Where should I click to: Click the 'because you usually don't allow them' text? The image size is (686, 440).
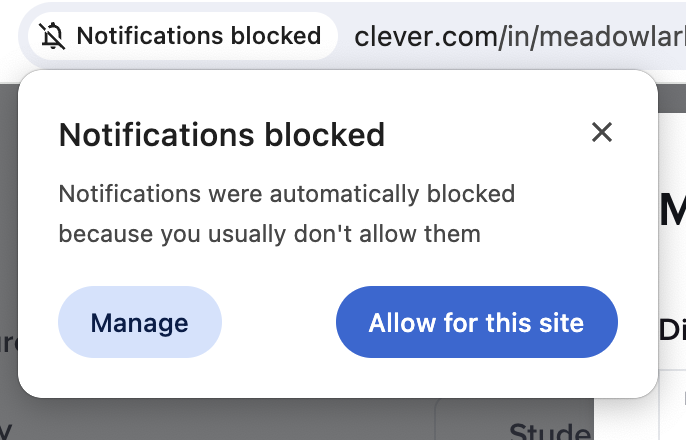click(x=269, y=235)
